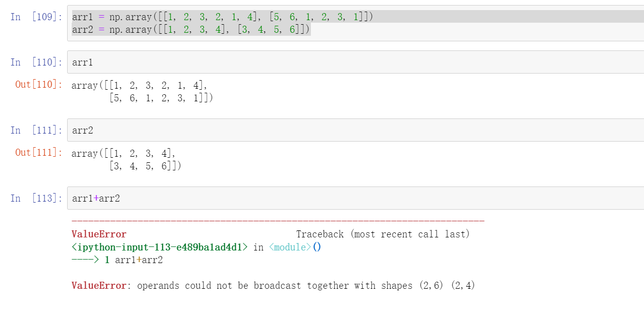Click the Out[110] prompt label

[x=38, y=85]
